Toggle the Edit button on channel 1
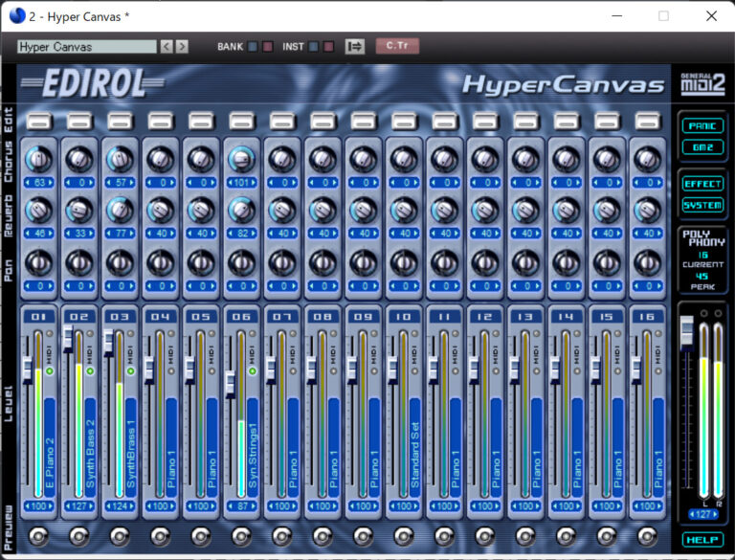Screen dimensions: 735x560 tap(38, 120)
